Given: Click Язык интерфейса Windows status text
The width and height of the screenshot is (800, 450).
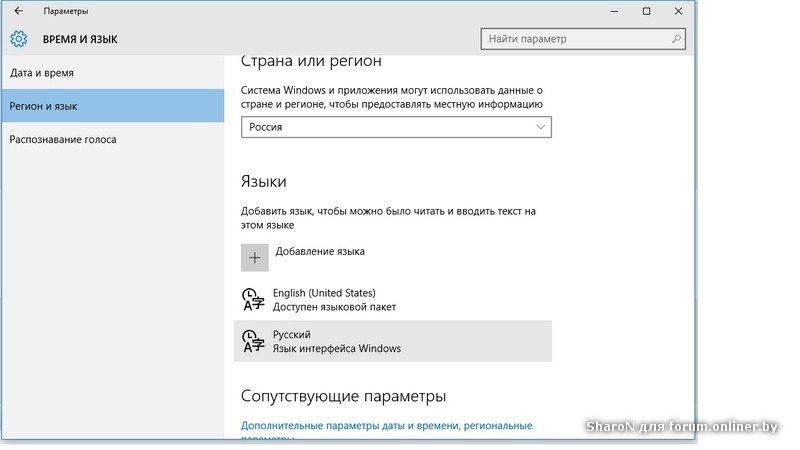Looking at the screenshot, I should click(x=337, y=348).
